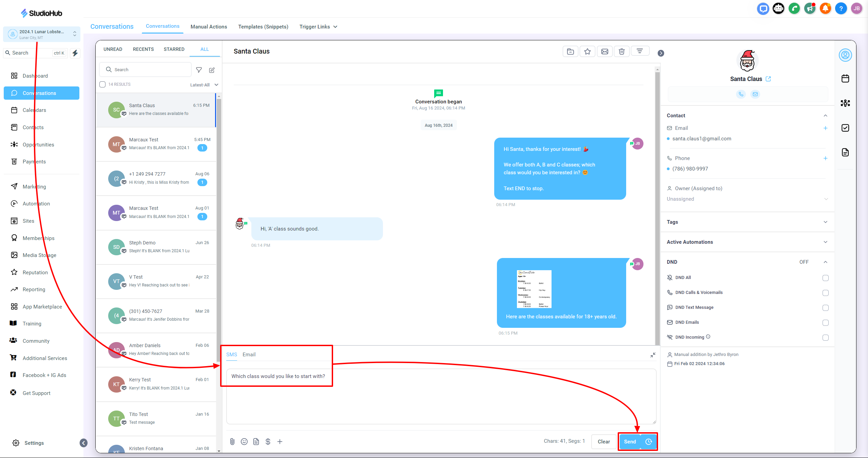Click the request payment dollar icon

coord(268,441)
